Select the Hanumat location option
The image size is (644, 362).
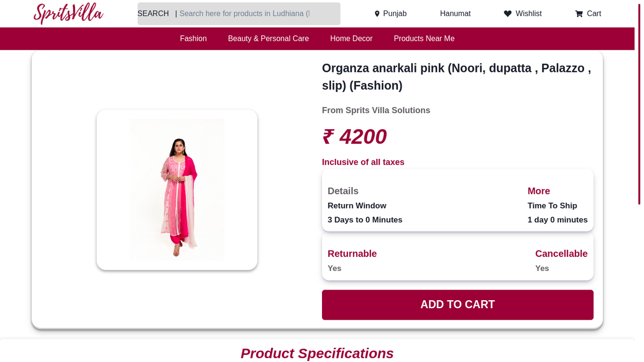click(x=455, y=14)
